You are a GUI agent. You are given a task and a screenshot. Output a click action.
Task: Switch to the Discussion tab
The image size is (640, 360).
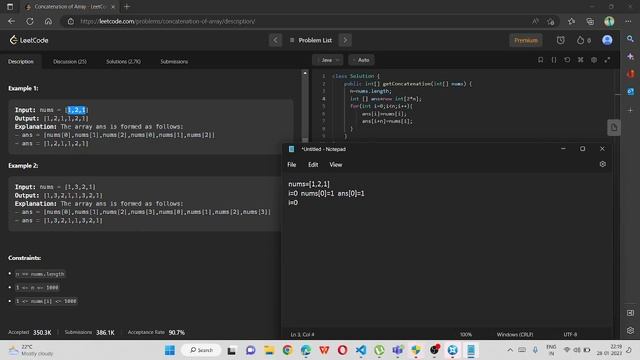pos(70,61)
